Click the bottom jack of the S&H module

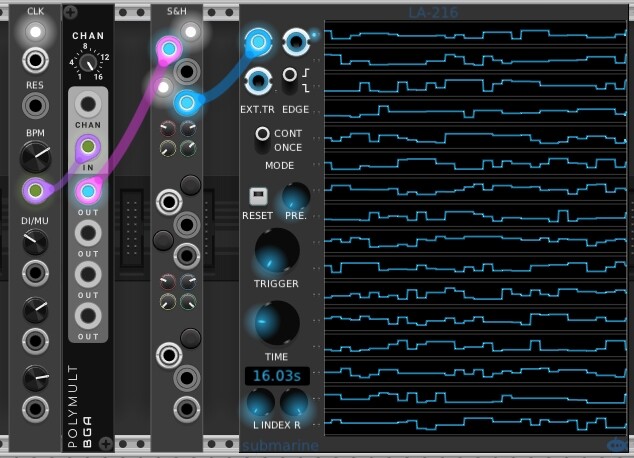(x=184, y=408)
